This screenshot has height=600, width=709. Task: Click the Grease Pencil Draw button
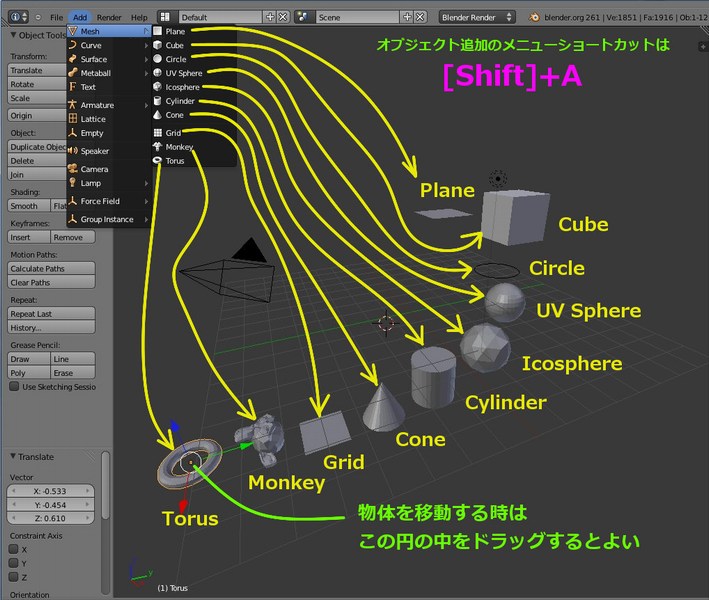[28, 359]
